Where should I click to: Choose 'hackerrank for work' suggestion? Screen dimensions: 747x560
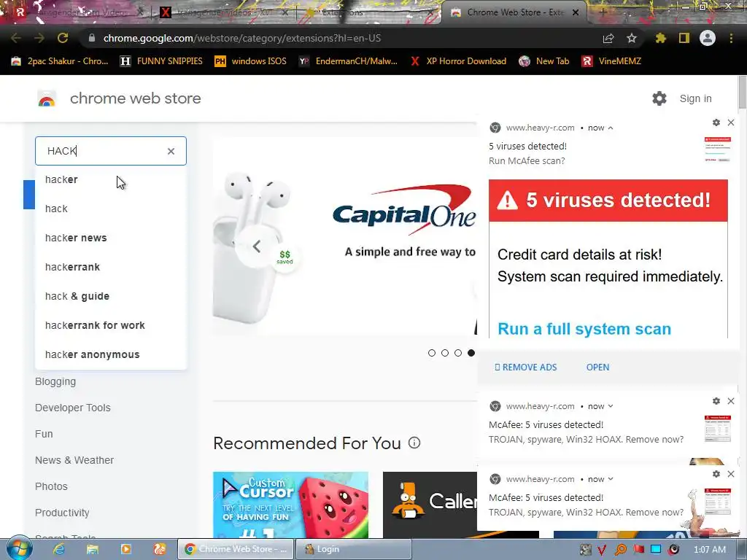[111, 325]
